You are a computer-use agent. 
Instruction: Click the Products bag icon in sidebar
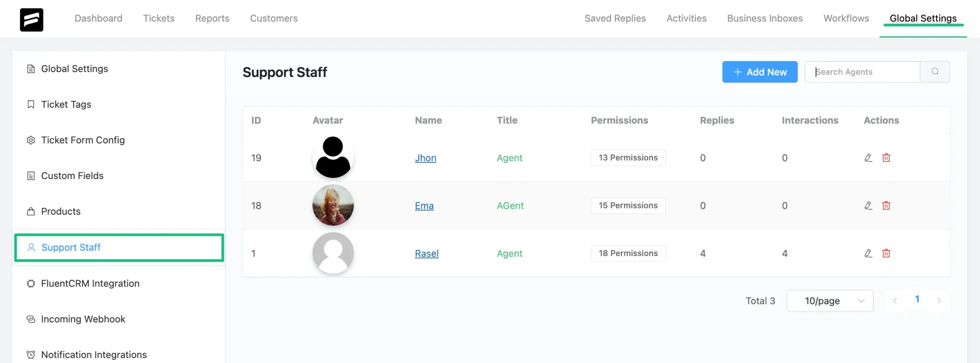[31, 211]
